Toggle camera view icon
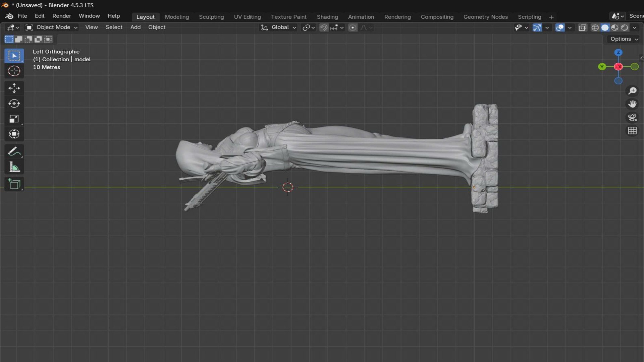Screen dimensions: 644x362 coord(632,117)
